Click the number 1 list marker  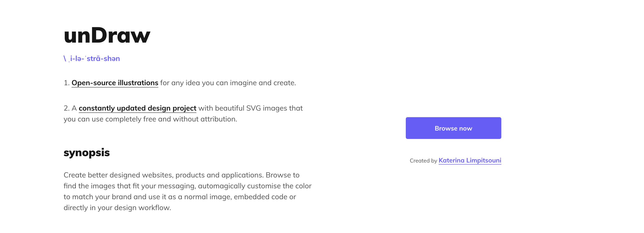pos(66,83)
